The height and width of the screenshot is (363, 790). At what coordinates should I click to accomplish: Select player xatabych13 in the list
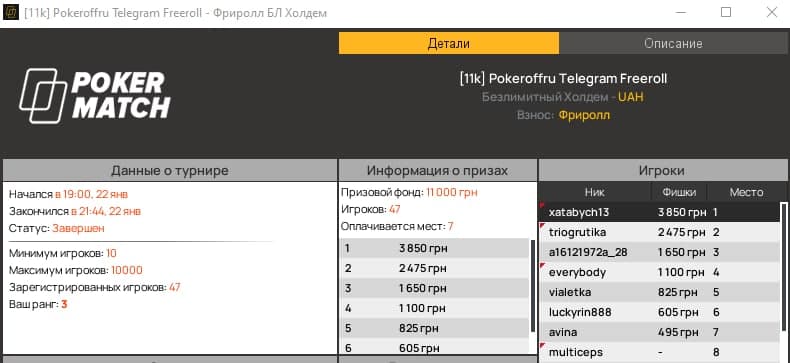(x=660, y=212)
